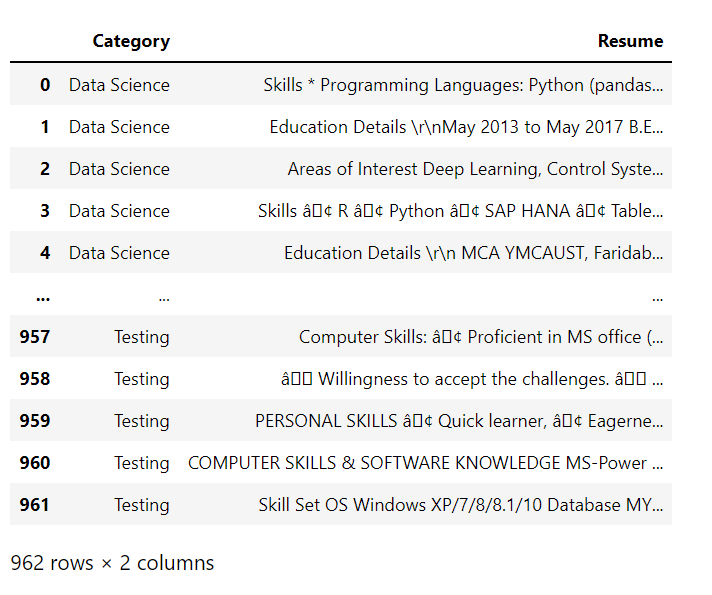
Task: Click row index 2 label
Action: tap(45, 169)
